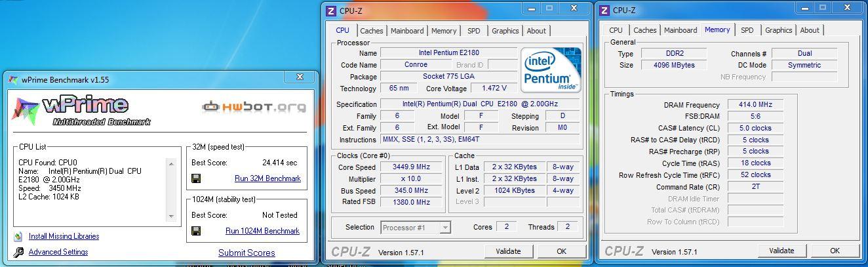Click the Rated FSB value 1380.0 MHz
Viewport: 868px width, 267px height.
click(x=412, y=202)
